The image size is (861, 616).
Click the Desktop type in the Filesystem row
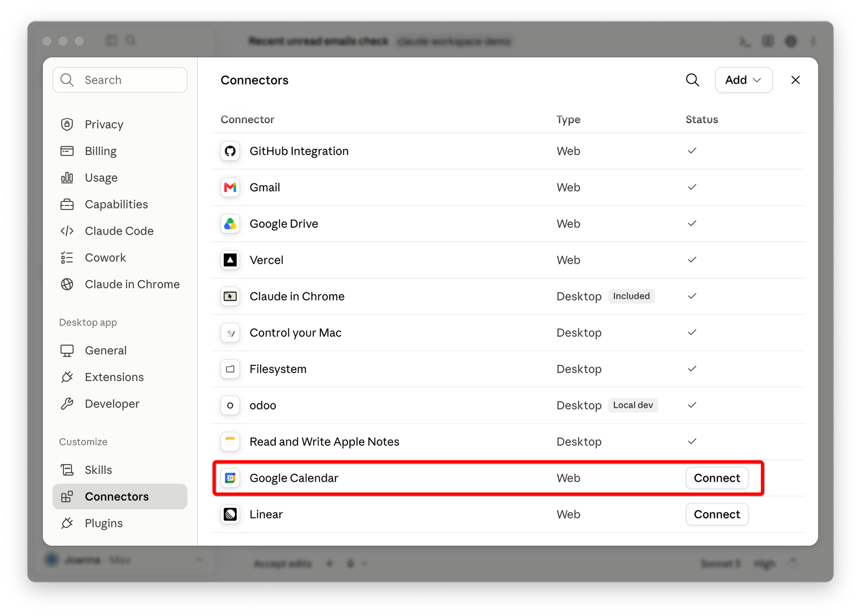pos(579,369)
